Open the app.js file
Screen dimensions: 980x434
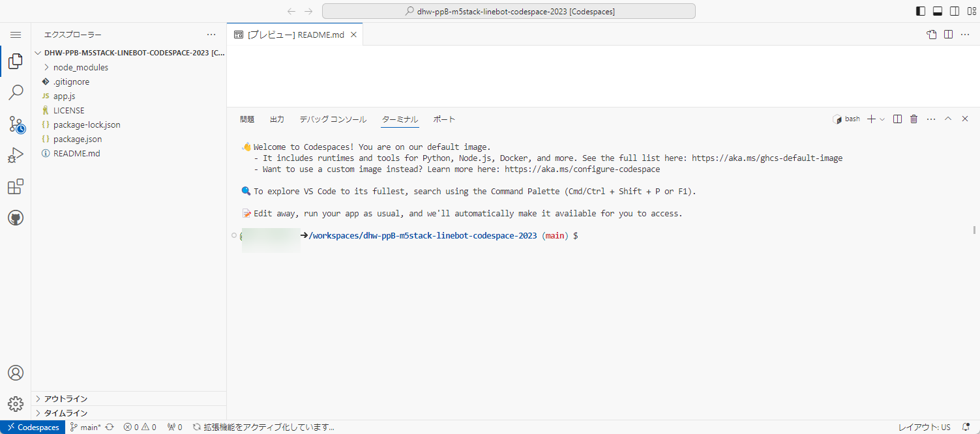point(129,96)
